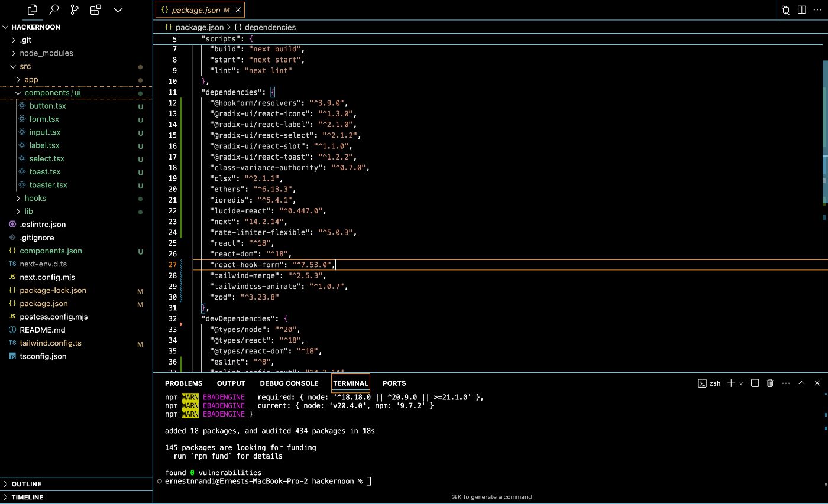Click the Open Changes compare icon
This screenshot has width=828, height=504.
click(785, 10)
